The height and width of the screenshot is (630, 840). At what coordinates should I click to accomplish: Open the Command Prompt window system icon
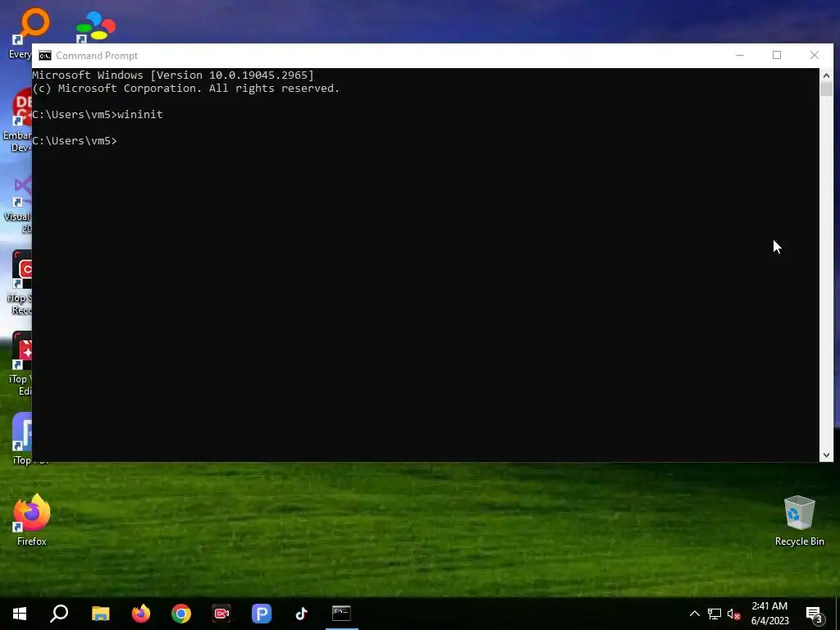click(45, 56)
